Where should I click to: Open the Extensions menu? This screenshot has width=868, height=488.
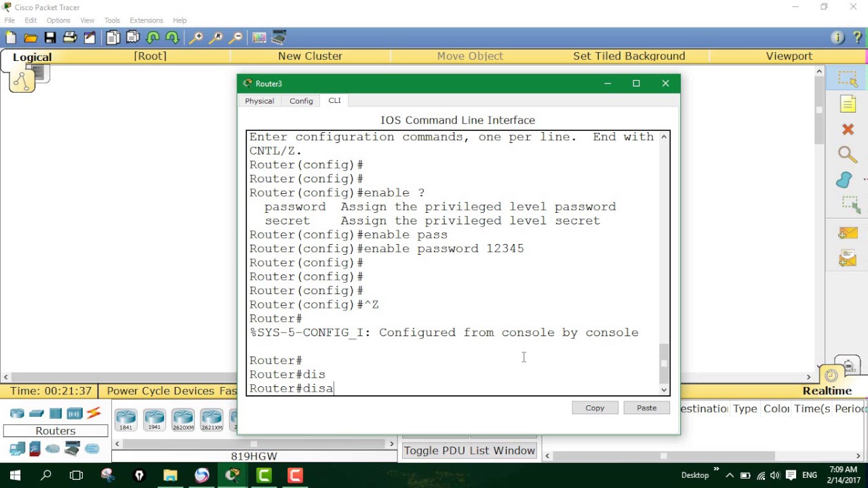click(146, 20)
